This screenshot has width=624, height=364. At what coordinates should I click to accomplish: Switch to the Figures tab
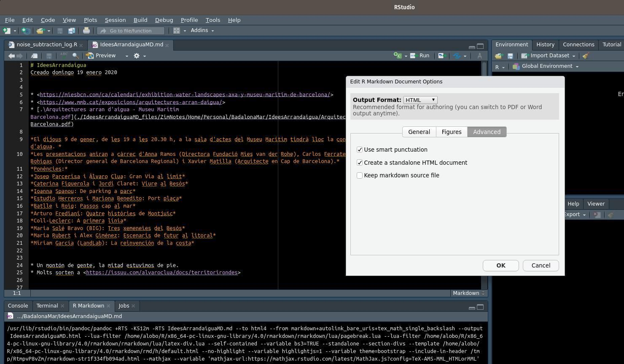coord(451,132)
